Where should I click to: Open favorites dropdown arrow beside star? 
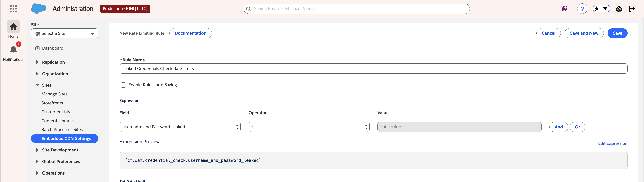[x=605, y=9]
